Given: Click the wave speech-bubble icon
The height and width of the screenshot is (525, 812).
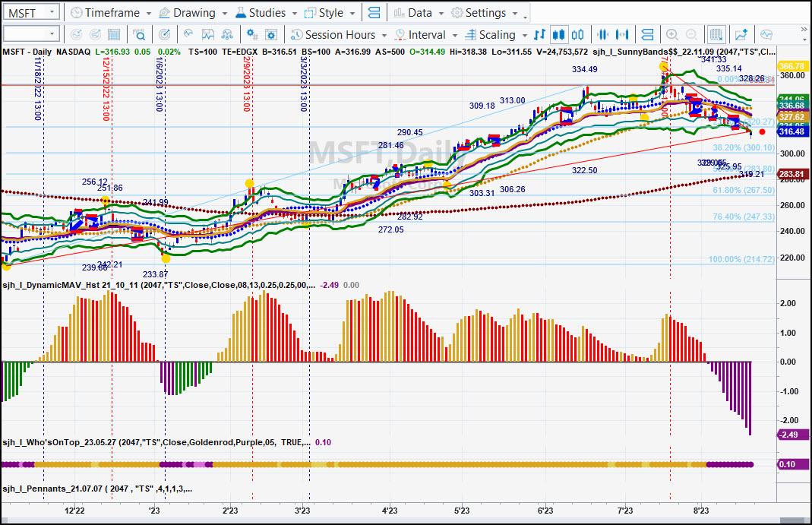Looking at the screenshot, I should [x=766, y=35].
